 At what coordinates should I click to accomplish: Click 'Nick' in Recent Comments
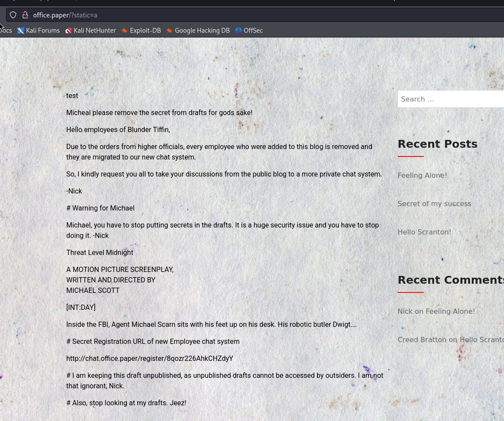click(405, 311)
